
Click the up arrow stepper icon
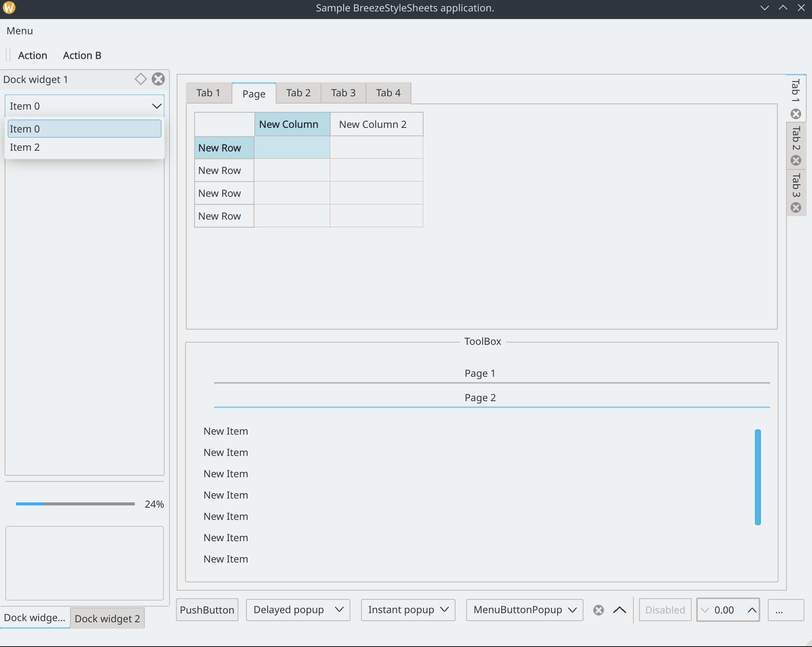[752, 610]
